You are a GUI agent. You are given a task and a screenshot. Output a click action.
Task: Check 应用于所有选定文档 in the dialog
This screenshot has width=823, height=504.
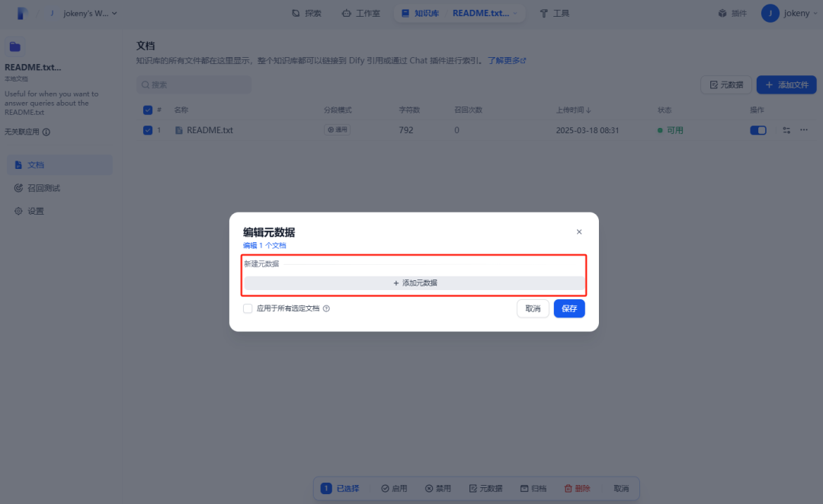tap(247, 308)
